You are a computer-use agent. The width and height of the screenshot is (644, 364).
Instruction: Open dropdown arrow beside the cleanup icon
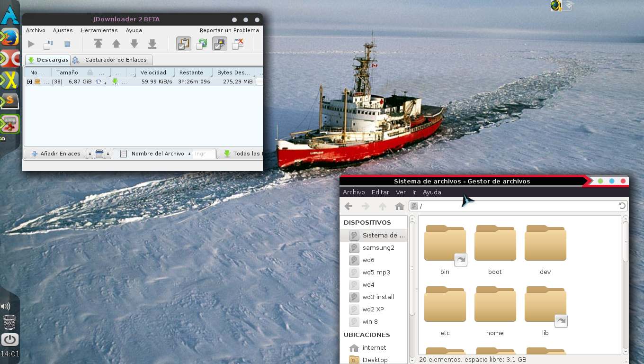coord(108,154)
